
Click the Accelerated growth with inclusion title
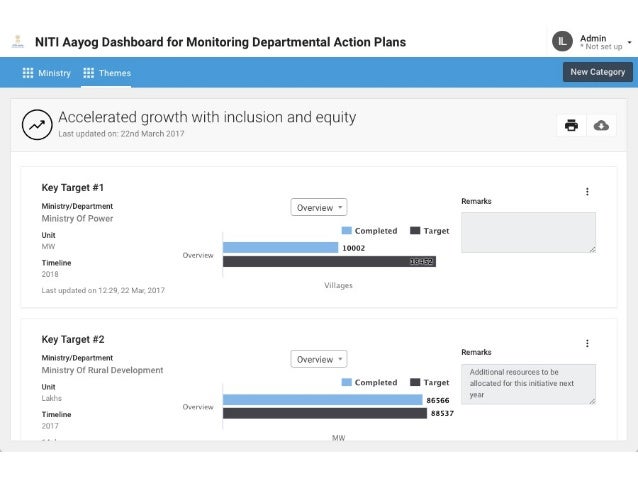[207, 117]
